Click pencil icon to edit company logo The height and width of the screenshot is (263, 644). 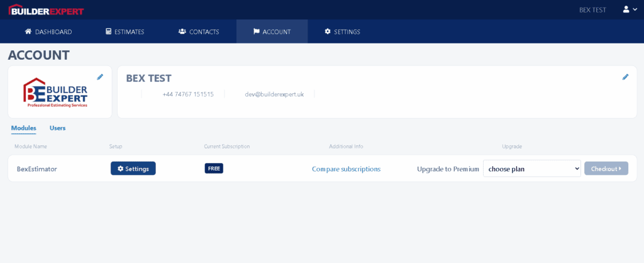click(100, 77)
